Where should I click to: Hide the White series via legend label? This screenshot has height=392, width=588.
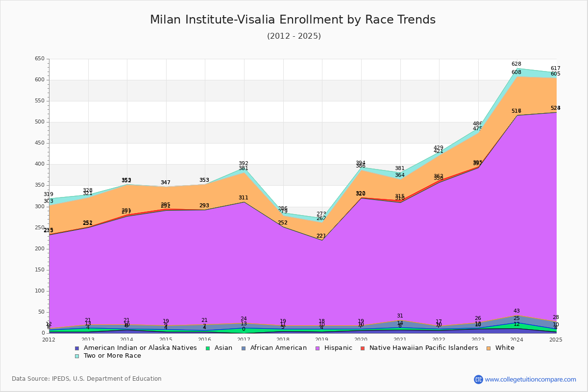coord(505,348)
